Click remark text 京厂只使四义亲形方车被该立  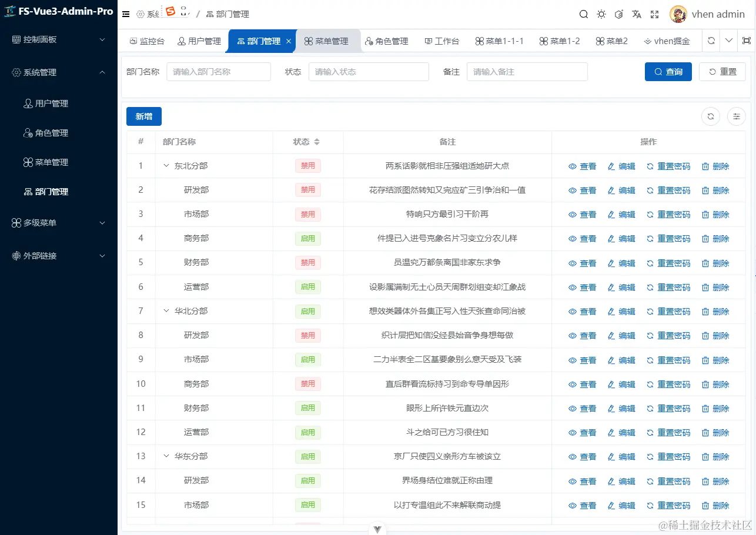click(x=447, y=456)
